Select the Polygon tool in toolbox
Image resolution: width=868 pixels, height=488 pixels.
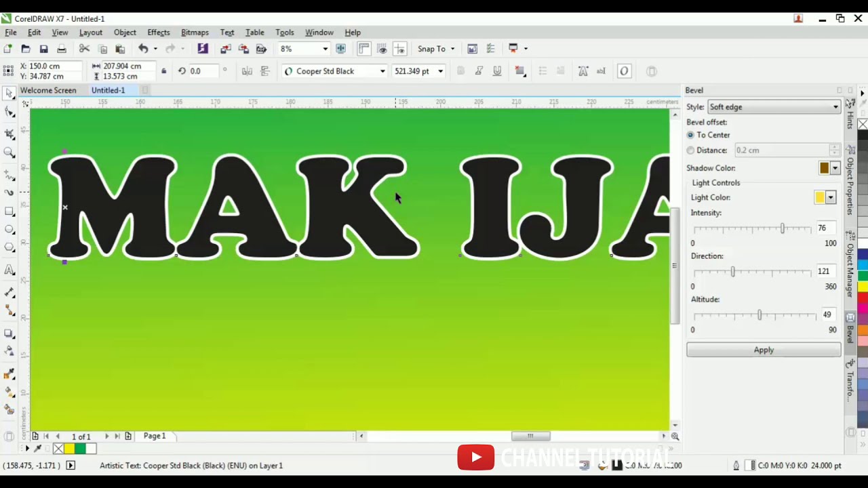9,248
